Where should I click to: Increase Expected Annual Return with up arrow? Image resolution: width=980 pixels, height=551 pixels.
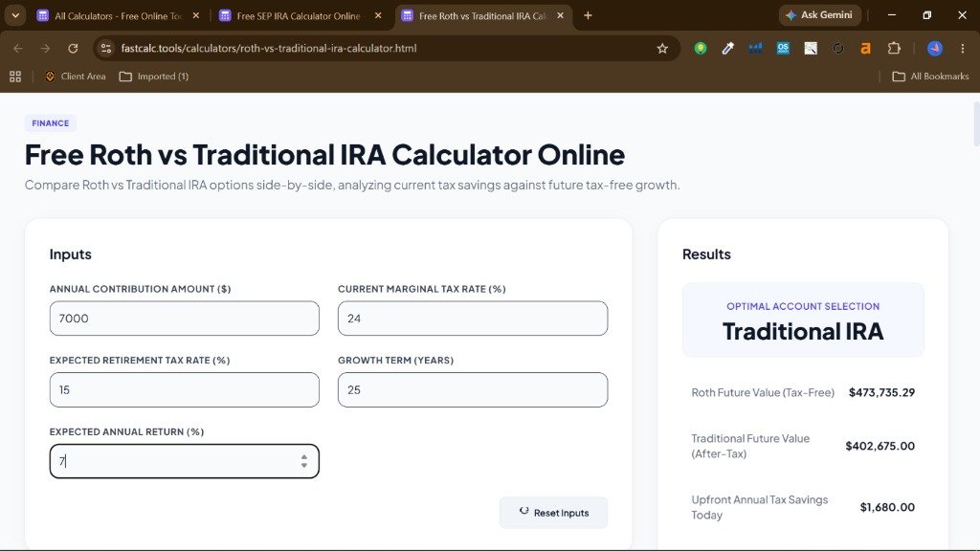[304, 457]
